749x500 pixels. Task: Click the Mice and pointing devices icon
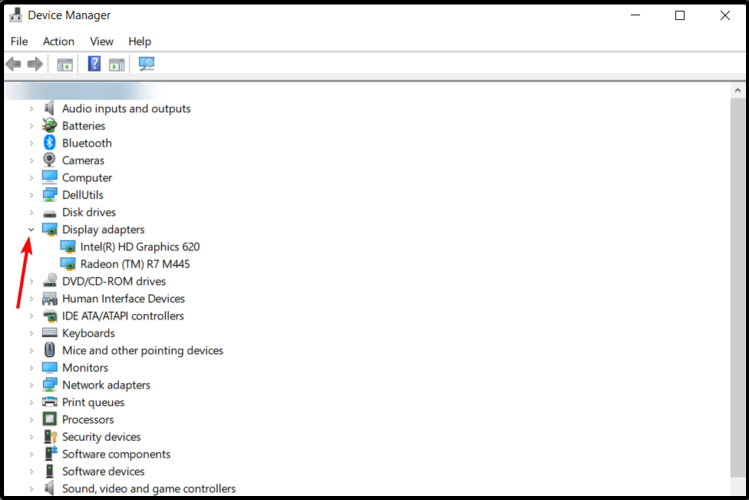(x=49, y=350)
